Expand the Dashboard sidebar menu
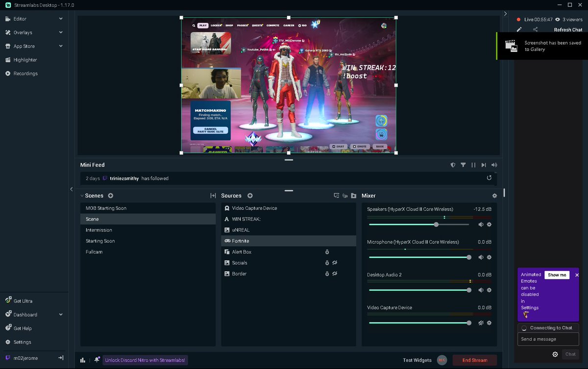 (61, 315)
